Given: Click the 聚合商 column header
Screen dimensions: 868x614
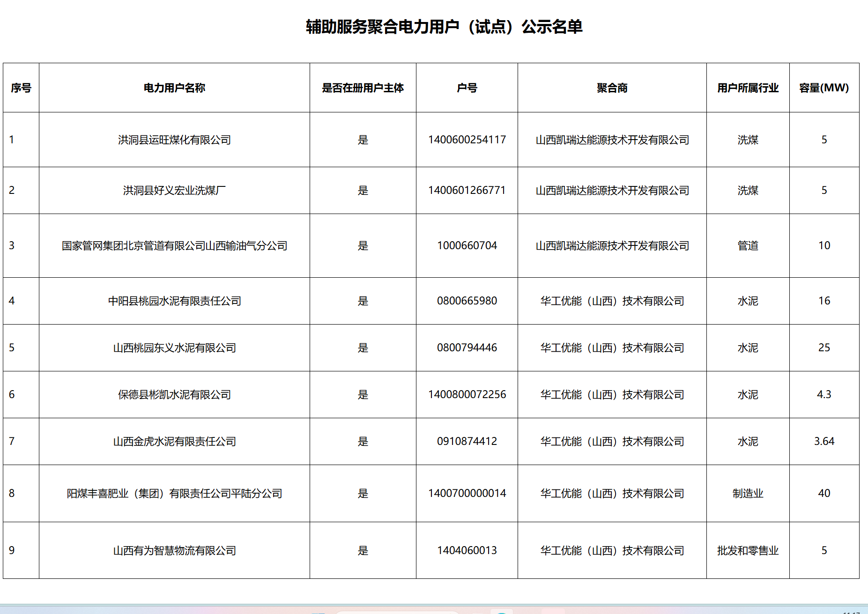Looking at the screenshot, I should coord(612,88).
